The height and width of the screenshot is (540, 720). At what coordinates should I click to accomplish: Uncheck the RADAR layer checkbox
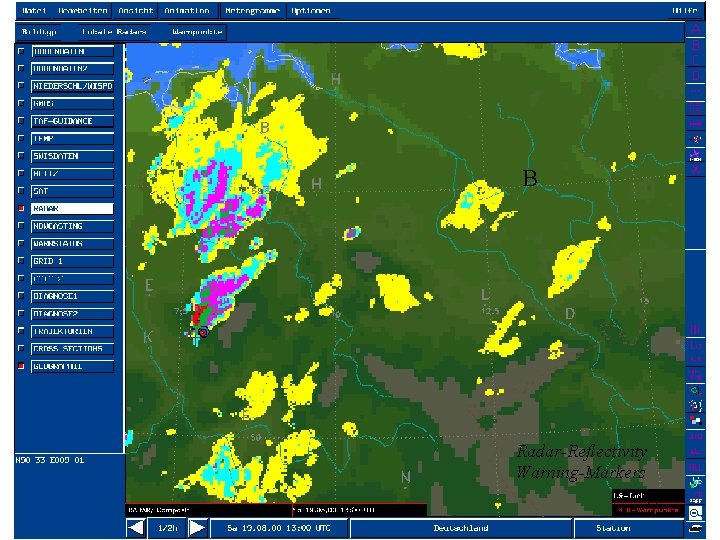point(21,208)
